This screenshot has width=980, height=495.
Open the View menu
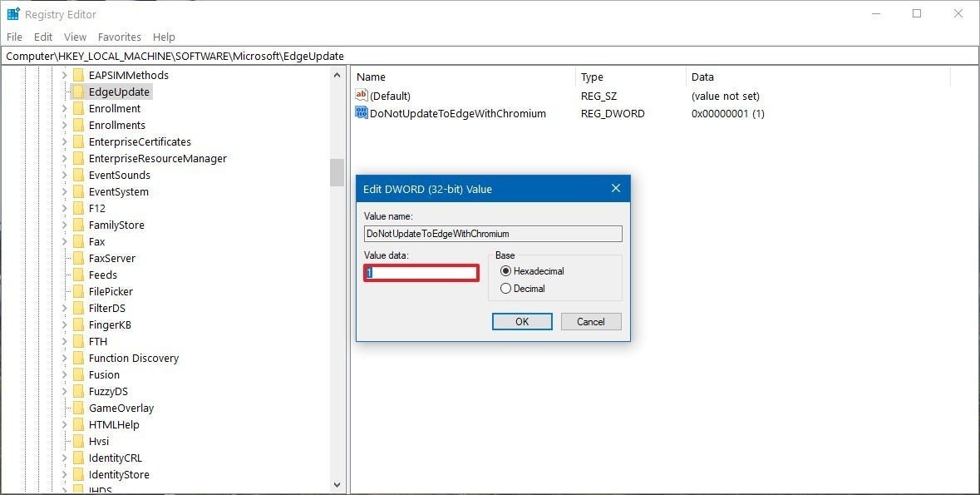[x=75, y=37]
